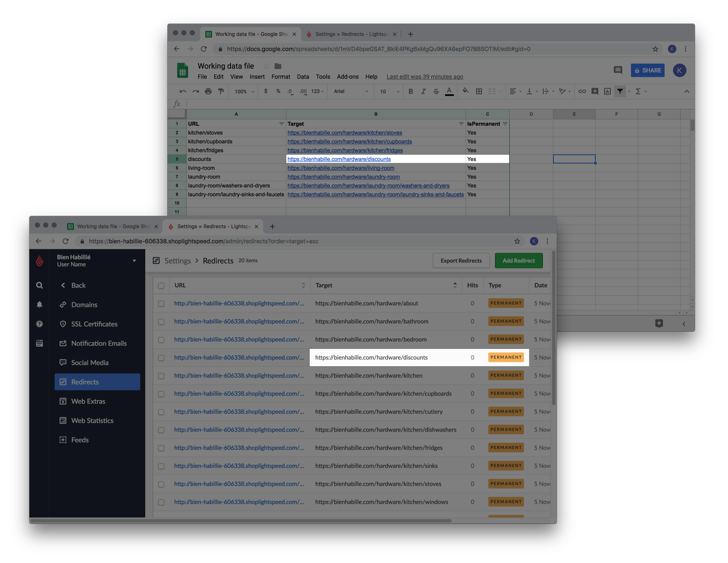Click print icon in Sheets toolbar

(x=208, y=91)
